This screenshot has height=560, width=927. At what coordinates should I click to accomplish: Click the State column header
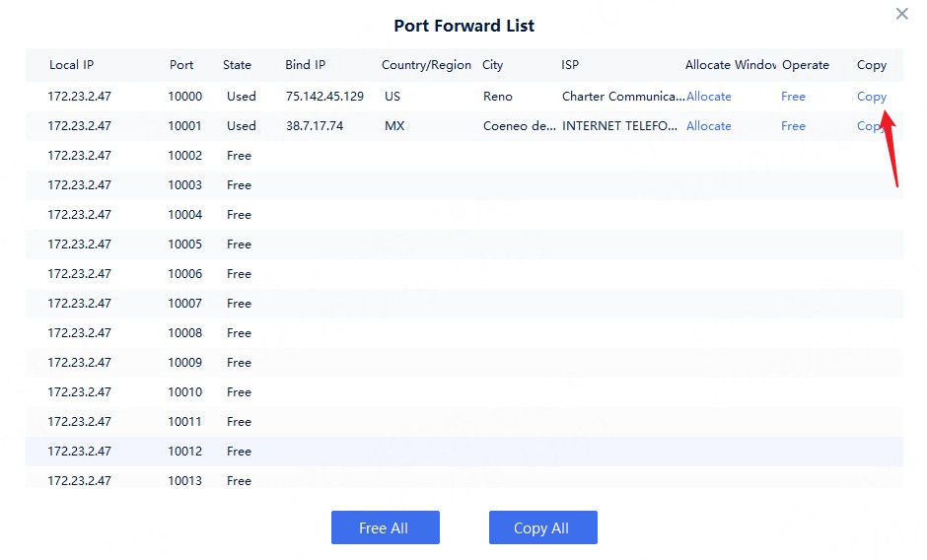pyautogui.click(x=237, y=65)
